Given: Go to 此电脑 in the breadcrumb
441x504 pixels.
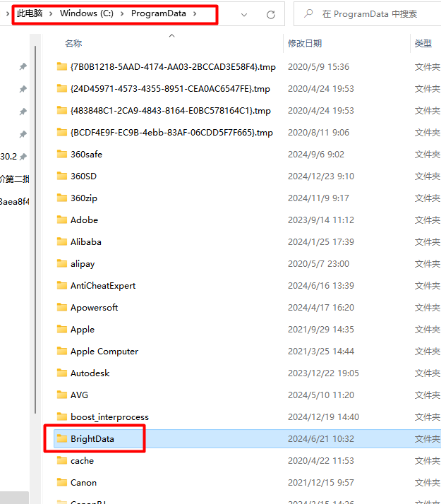Looking at the screenshot, I should [30, 13].
